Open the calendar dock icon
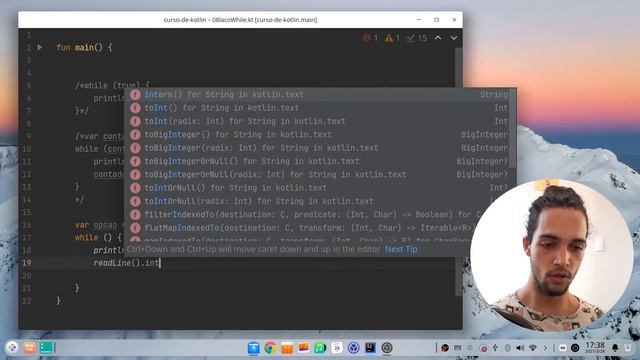Viewport: 640px width, 360px height. click(337, 348)
